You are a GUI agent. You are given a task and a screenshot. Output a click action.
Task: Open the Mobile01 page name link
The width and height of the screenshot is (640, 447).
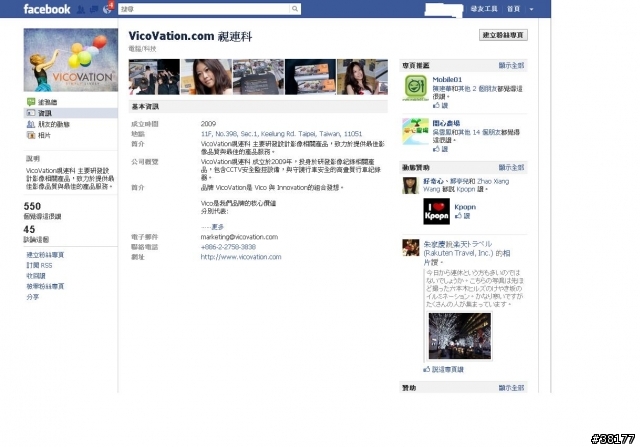447,80
